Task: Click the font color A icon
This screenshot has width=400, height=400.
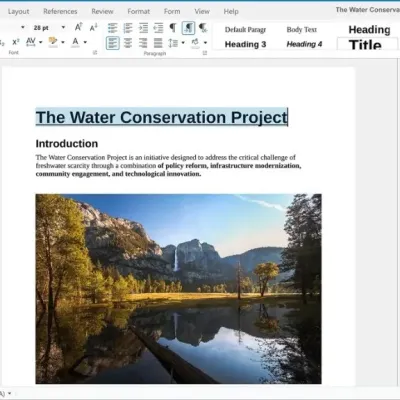Action: (x=75, y=42)
